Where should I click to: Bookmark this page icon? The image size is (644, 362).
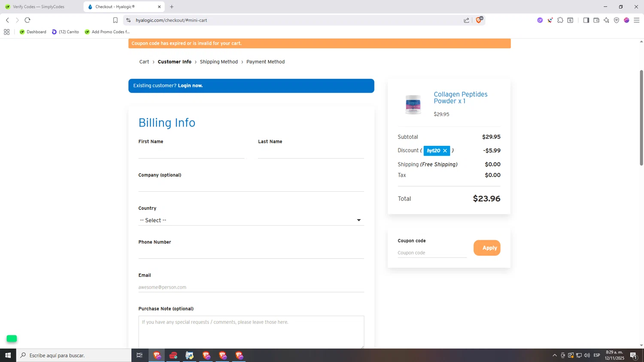pyautogui.click(x=115, y=20)
